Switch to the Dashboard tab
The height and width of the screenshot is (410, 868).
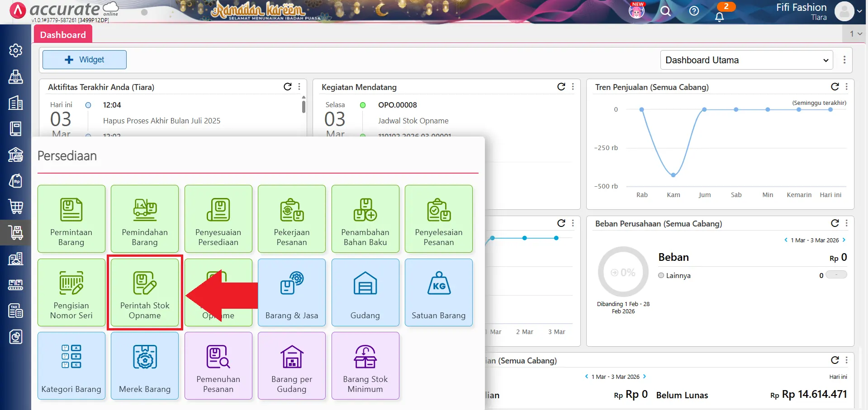63,35
